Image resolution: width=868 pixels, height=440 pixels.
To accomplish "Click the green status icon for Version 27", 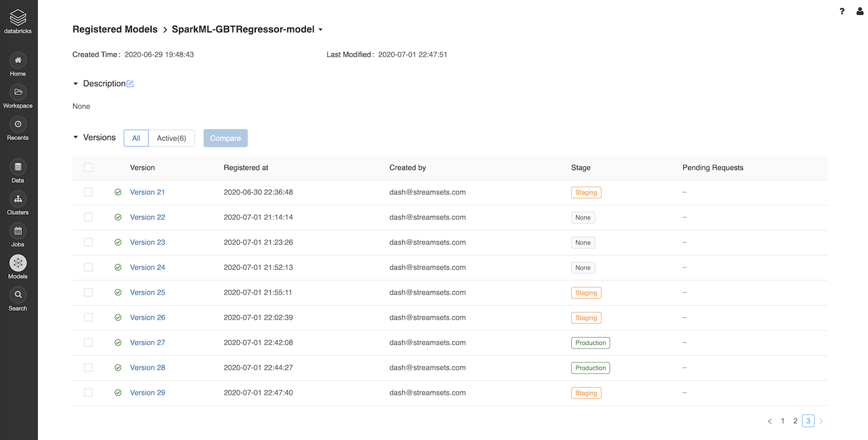I will (118, 343).
